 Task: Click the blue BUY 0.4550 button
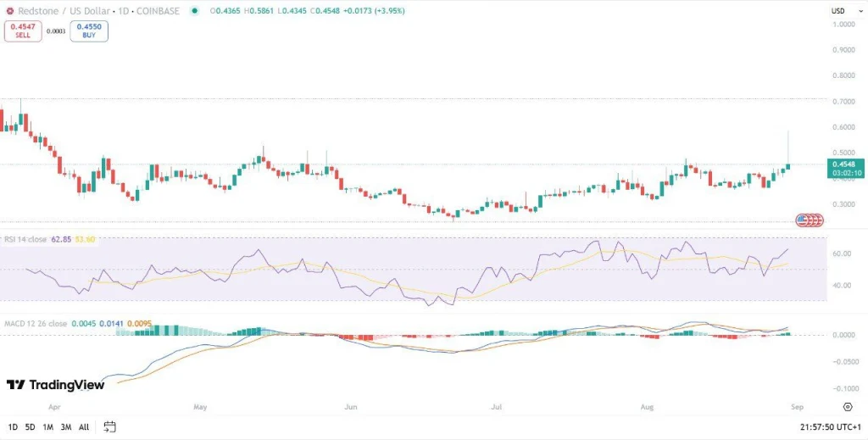tap(88, 31)
